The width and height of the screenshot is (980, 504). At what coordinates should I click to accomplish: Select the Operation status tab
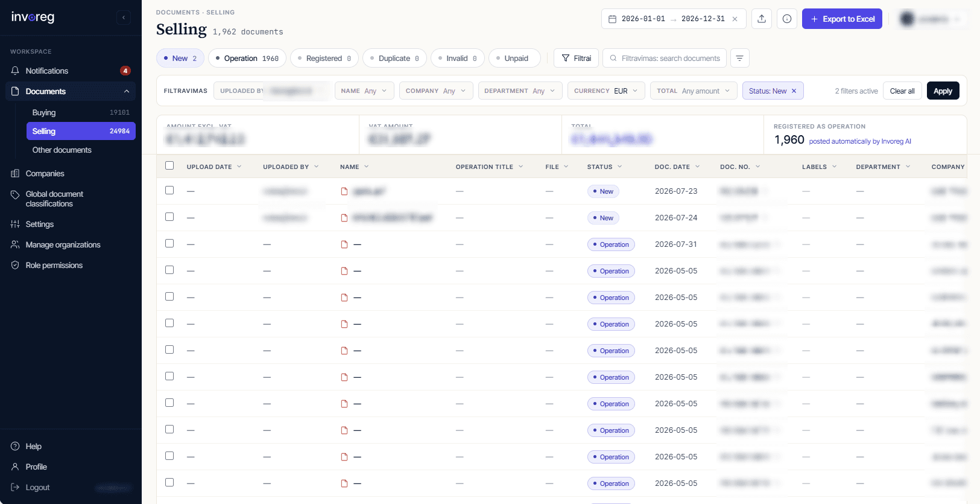[x=247, y=58]
